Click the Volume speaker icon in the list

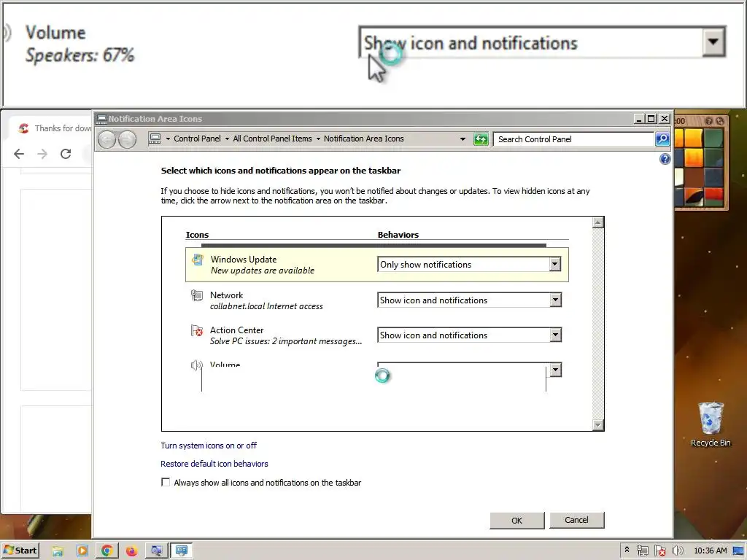coord(196,365)
